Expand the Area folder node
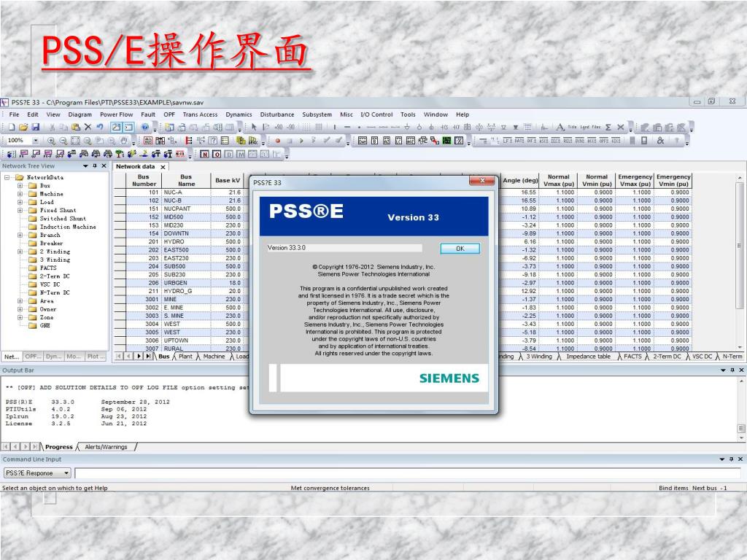This screenshot has height=560, width=747. point(20,301)
